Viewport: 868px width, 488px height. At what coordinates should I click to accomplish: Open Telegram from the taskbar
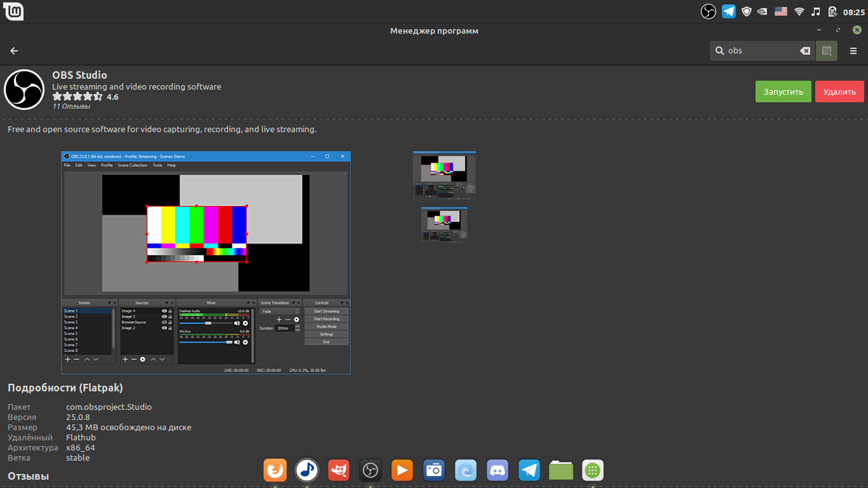[x=529, y=470]
